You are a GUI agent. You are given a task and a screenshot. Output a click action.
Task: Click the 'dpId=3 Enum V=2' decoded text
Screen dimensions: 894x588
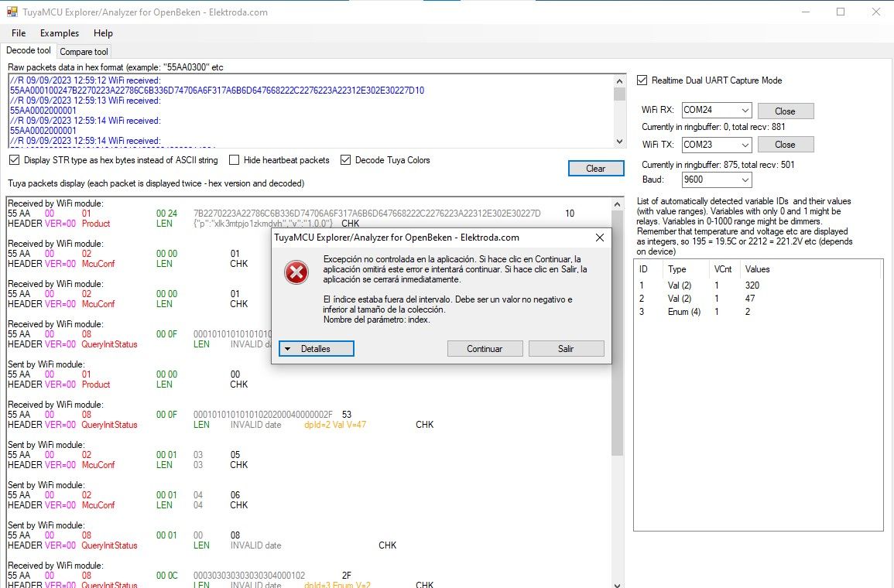point(337,585)
